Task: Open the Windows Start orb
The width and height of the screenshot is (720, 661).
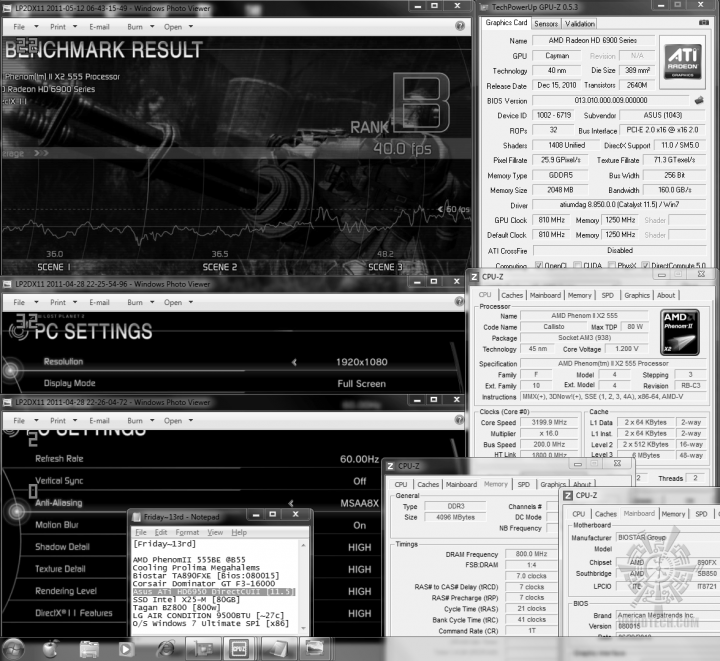Action: click(x=14, y=649)
